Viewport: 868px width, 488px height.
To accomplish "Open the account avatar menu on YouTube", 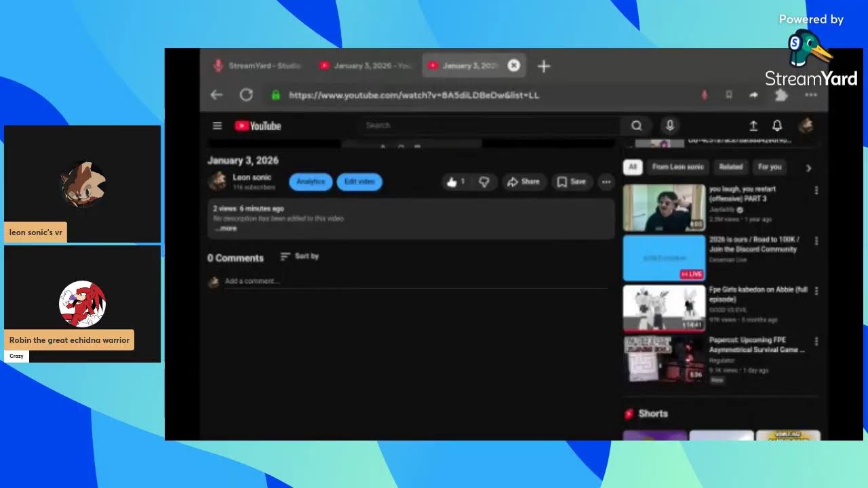I will [x=806, y=125].
